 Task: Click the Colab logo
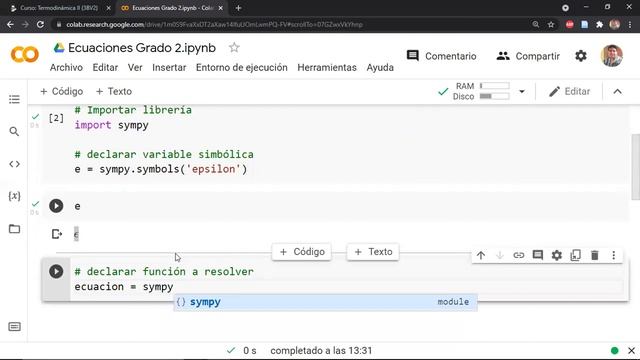click(24, 54)
